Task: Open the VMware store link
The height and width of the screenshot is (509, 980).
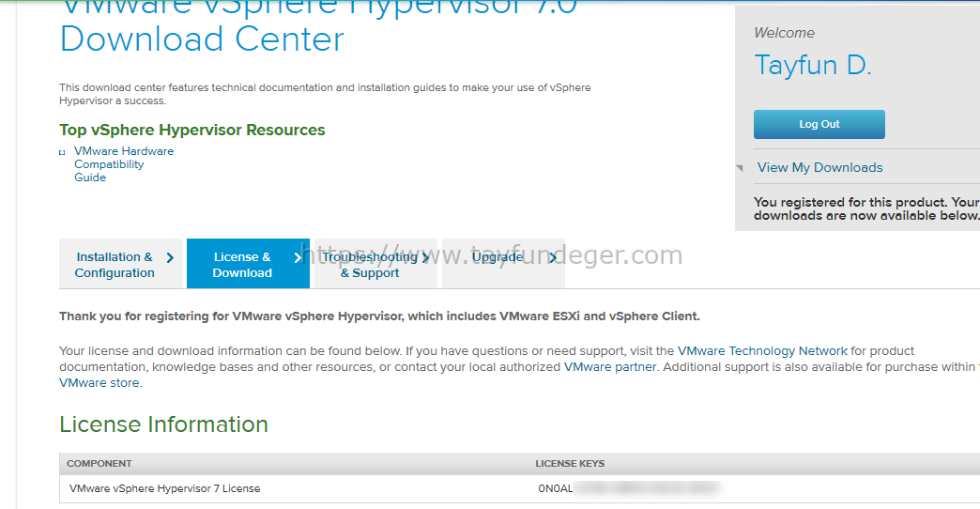Action: 100,382
